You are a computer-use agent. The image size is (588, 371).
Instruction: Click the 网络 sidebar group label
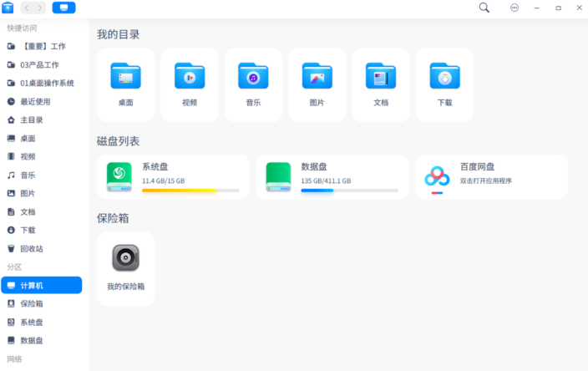click(x=14, y=359)
